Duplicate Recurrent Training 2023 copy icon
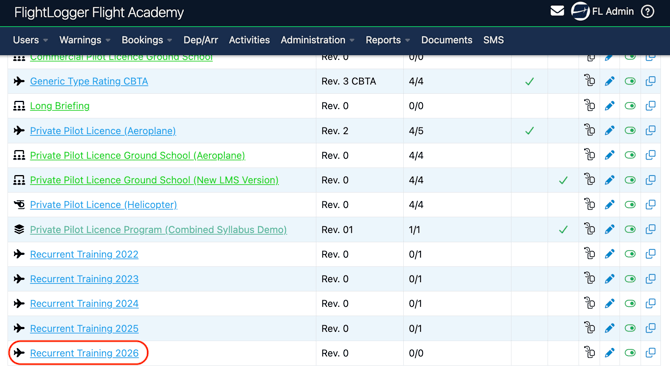 650,279
